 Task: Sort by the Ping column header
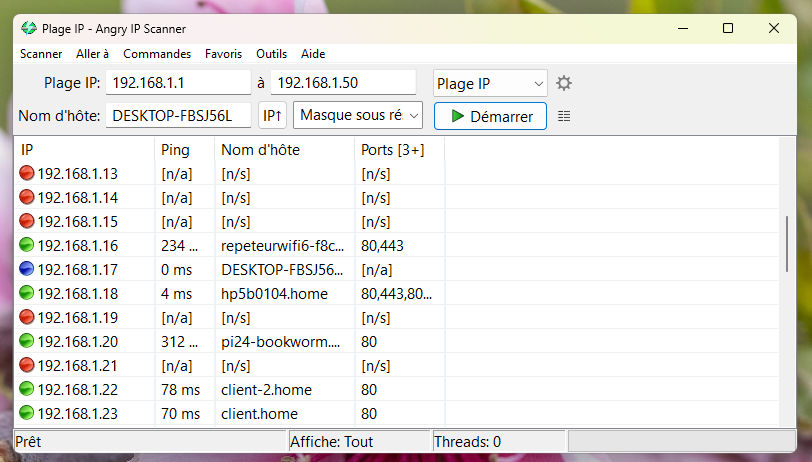coord(184,150)
